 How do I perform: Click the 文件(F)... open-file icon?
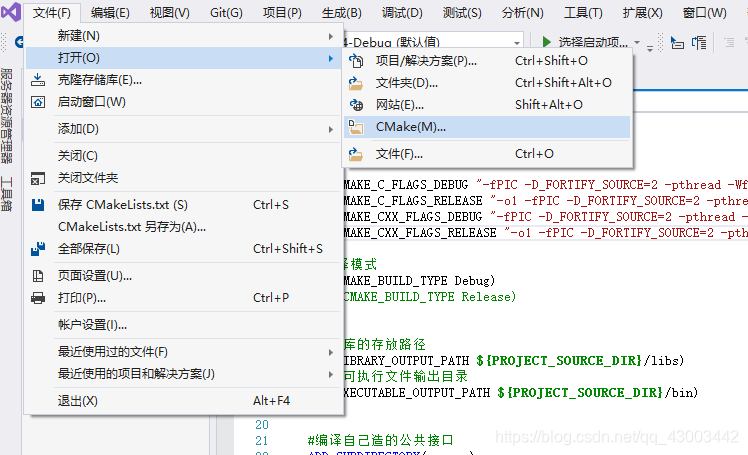coord(356,154)
